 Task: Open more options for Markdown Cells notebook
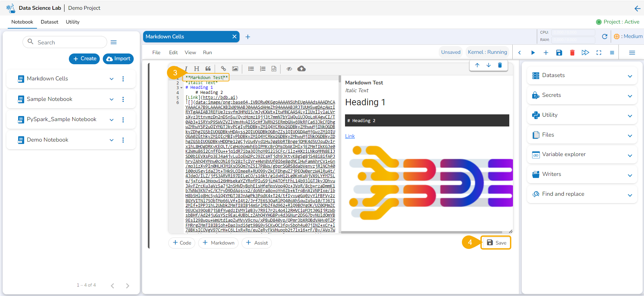[123, 79]
